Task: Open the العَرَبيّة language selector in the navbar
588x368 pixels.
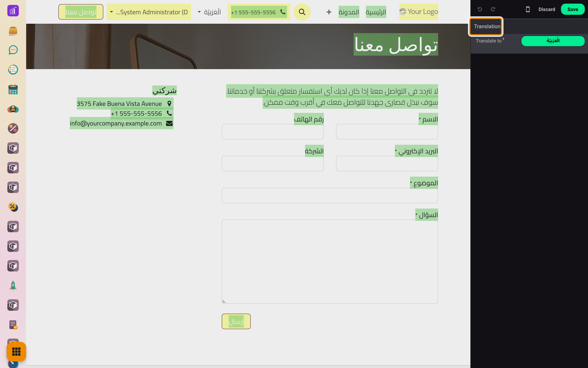Action: point(209,12)
